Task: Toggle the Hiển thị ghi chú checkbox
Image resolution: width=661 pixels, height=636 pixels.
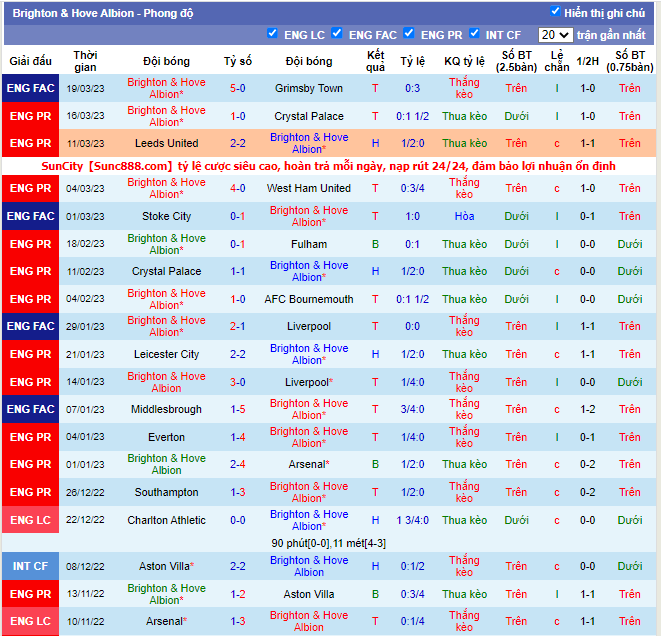Action: [x=556, y=12]
